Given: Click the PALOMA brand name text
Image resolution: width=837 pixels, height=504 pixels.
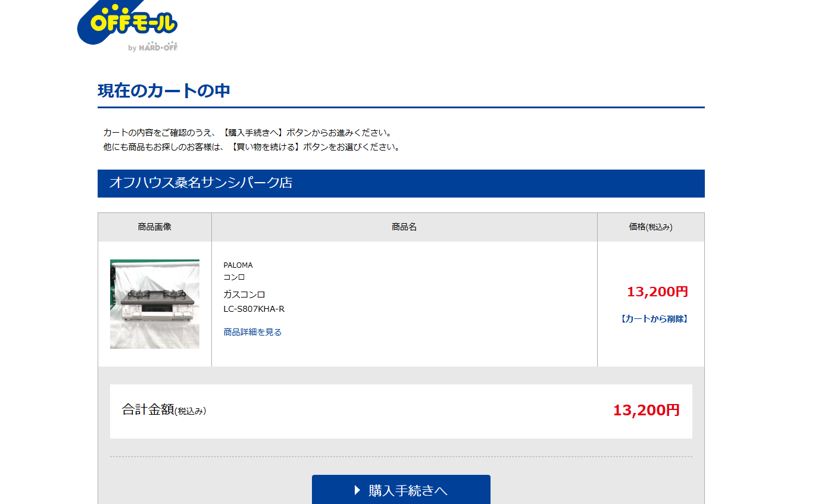Looking at the screenshot, I should click(238, 265).
